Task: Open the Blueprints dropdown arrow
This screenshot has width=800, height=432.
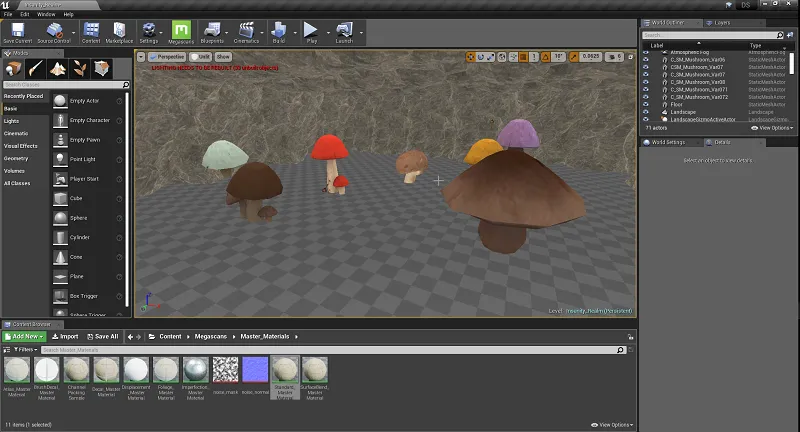Action: click(x=227, y=33)
